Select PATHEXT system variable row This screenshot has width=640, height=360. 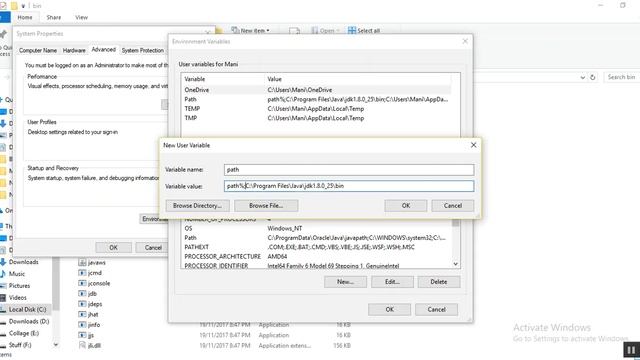[317, 247]
